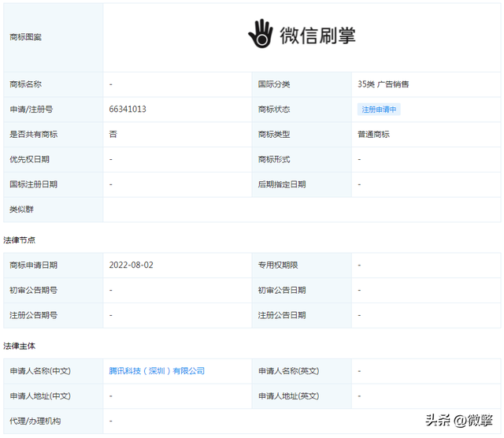Click the 商标类型 label
504x438 pixels.
tap(274, 135)
